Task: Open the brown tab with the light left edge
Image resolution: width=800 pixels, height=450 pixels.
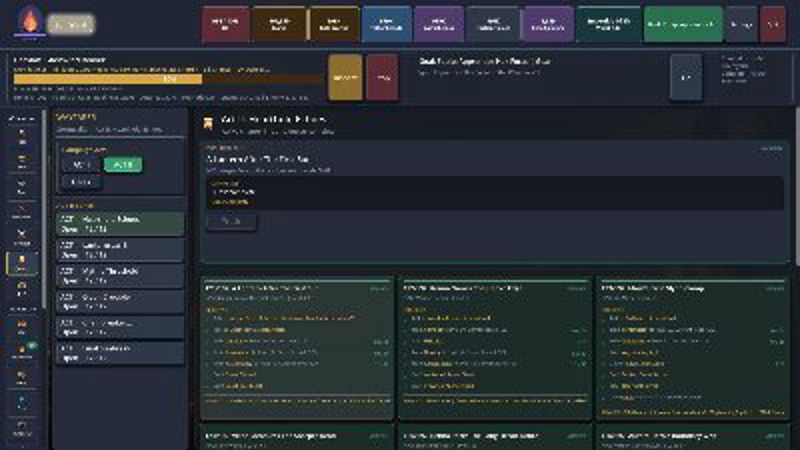Action: pyautogui.click(x=333, y=24)
